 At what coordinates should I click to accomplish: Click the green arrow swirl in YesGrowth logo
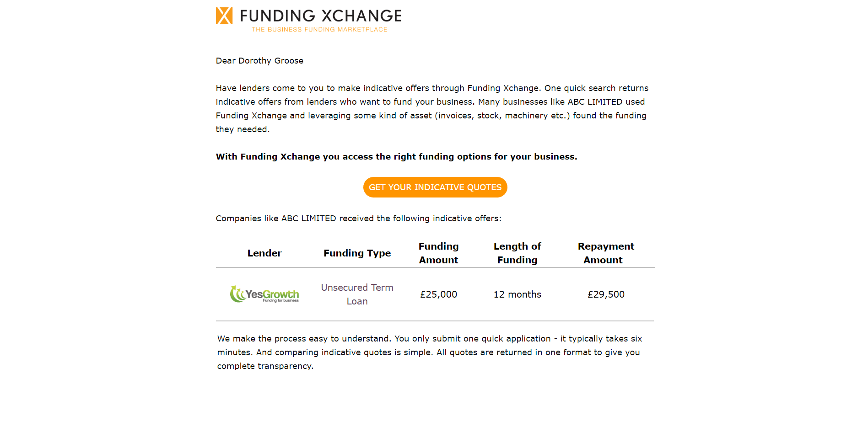237,294
